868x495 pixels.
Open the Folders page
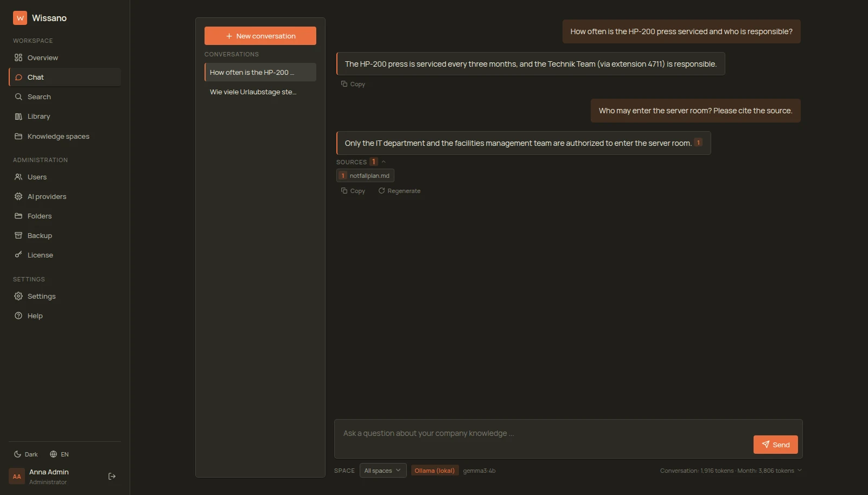65,216
